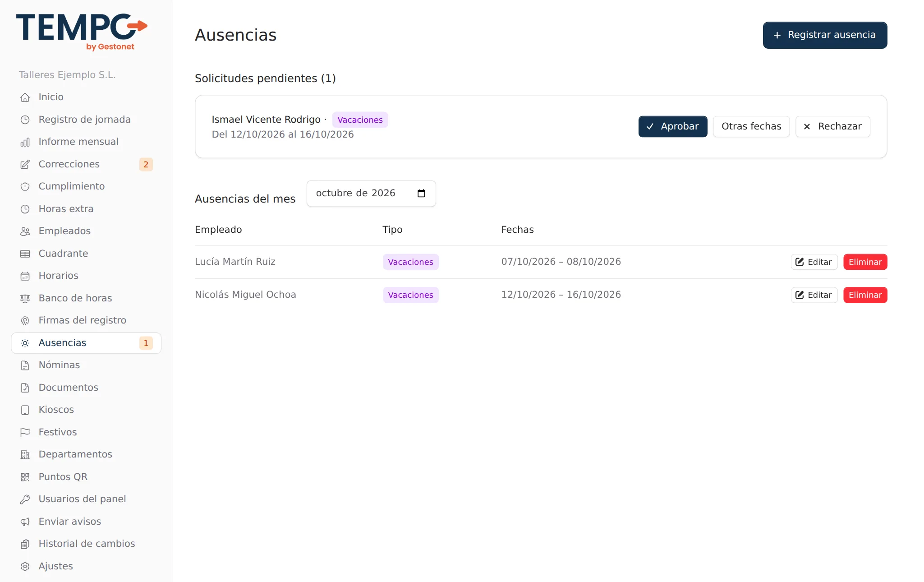Open the month calendar picker icon
Viewport: 924px width, 582px height.
(421, 194)
